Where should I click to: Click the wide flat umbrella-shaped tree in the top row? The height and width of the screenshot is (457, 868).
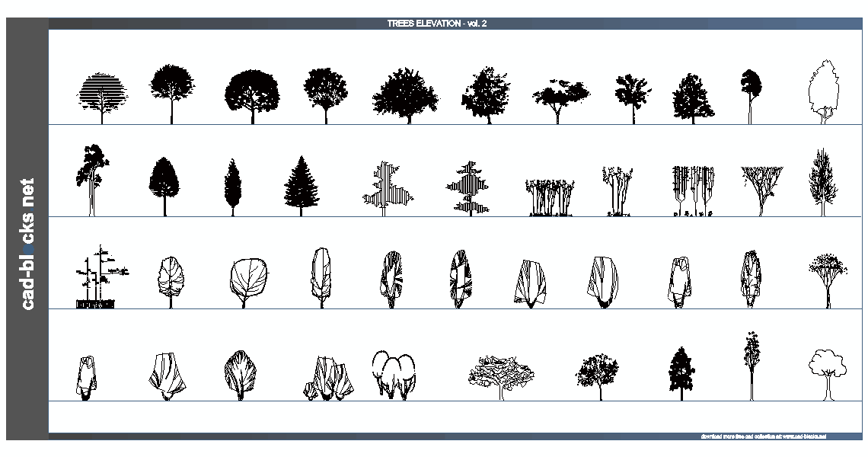(x=560, y=97)
